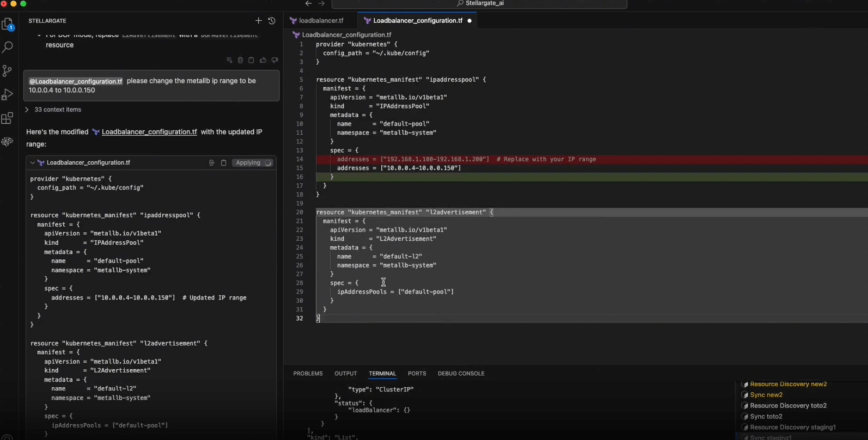
Task: Click Terraform icon in editor breadcrumb
Action: (x=296, y=35)
